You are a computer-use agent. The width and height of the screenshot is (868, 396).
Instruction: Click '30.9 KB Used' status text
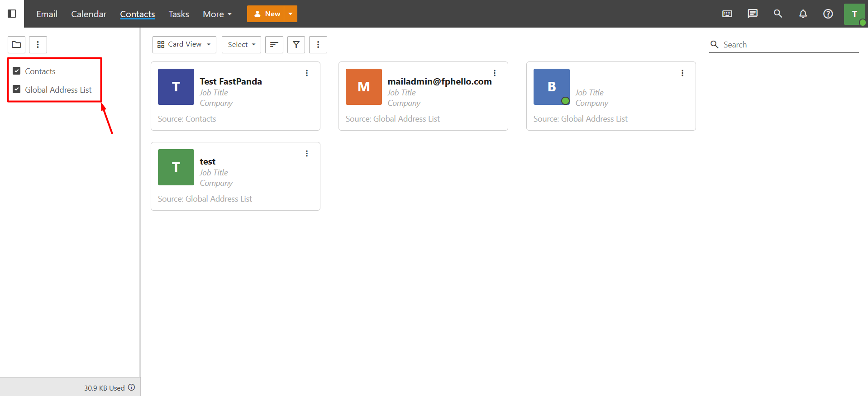104,388
